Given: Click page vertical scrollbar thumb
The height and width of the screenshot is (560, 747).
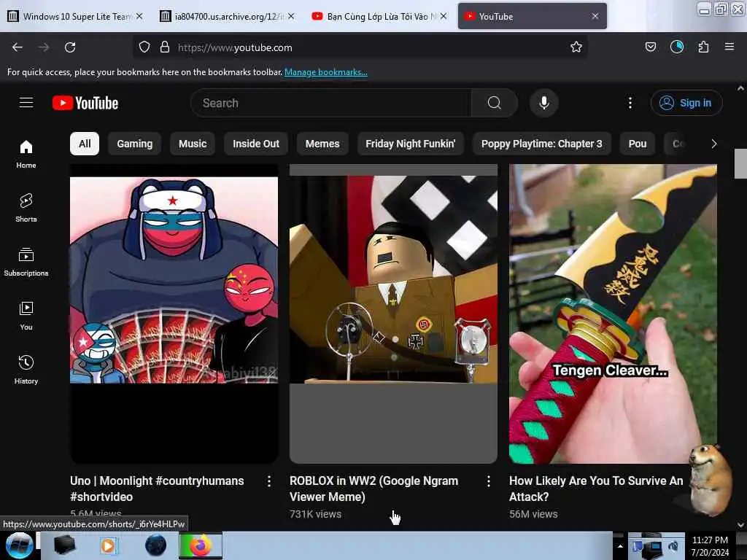Looking at the screenshot, I should pos(740,163).
